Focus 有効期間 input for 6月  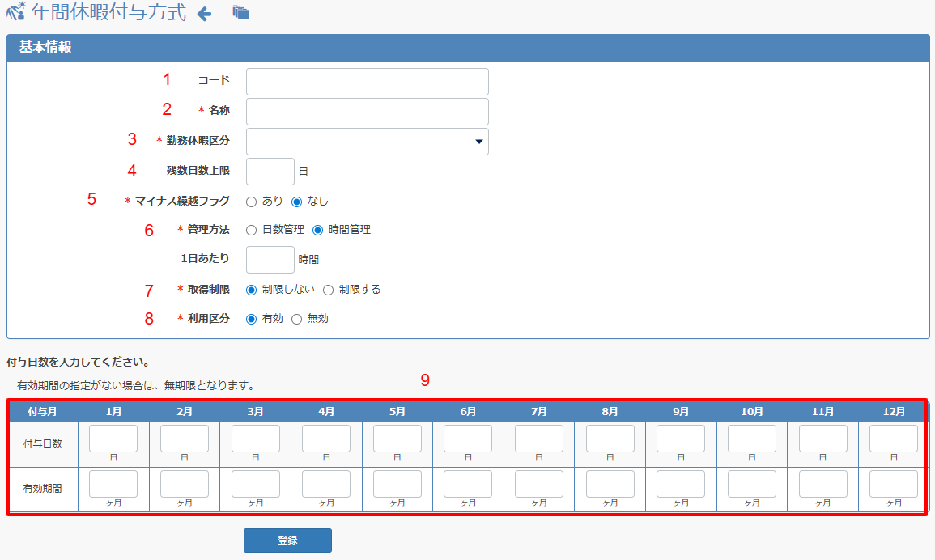pyautogui.click(x=468, y=484)
